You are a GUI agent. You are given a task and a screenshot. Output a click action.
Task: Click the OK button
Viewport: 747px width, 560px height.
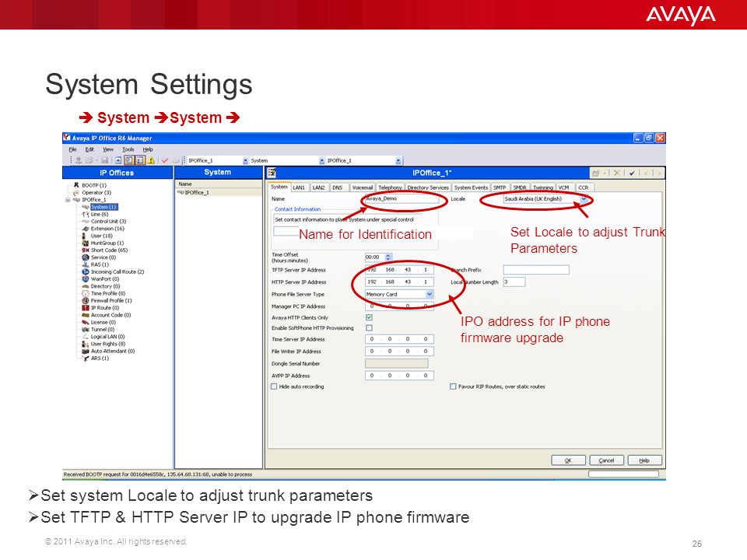[x=568, y=460]
